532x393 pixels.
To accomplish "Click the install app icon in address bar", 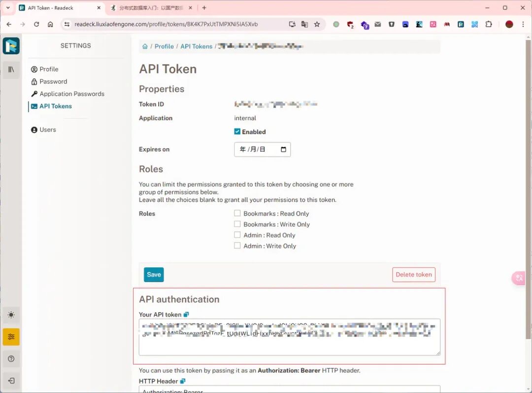I will (292, 24).
